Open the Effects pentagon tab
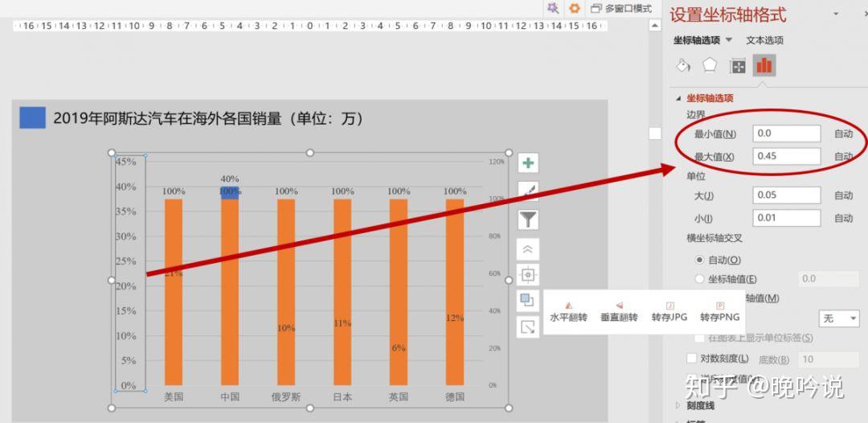The width and height of the screenshot is (868, 423). pos(710,66)
